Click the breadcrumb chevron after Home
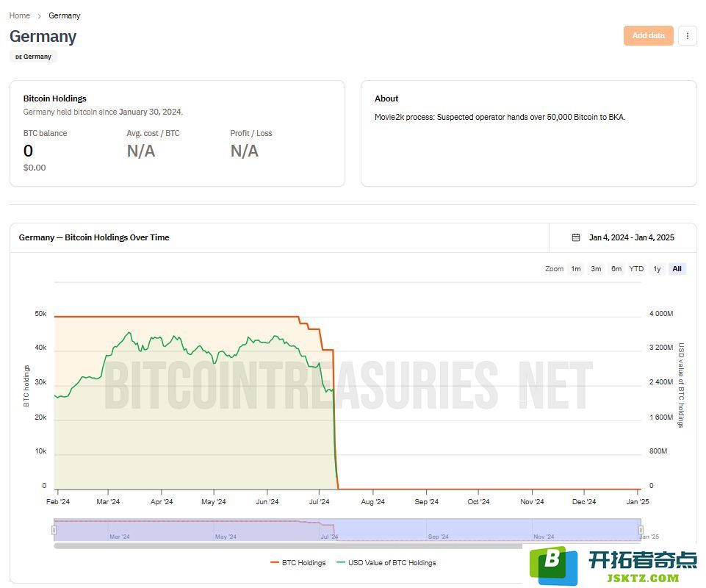 pyautogui.click(x=39, y=15)
